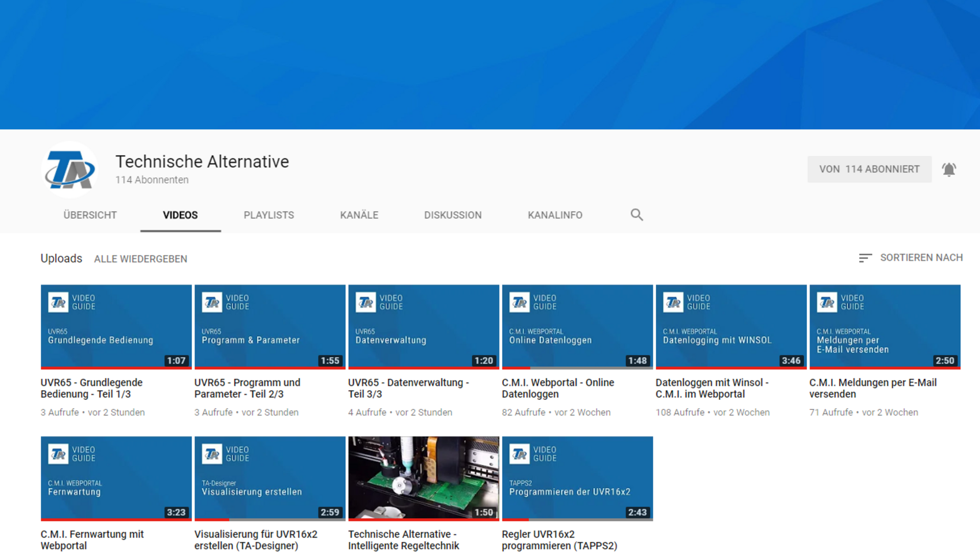
Task: Click the TAPPS2 Programmieren der UVR16x2 thumbnail
Action: click(577, 478)
